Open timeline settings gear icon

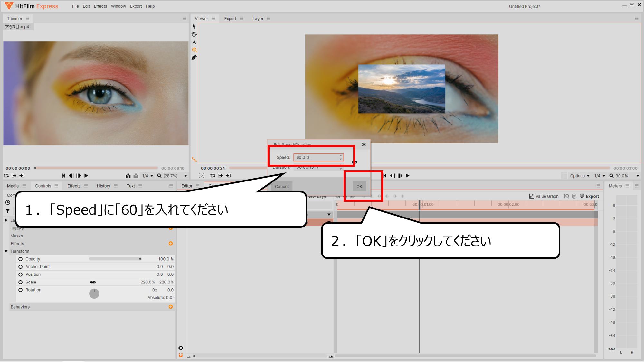[181, 348]
